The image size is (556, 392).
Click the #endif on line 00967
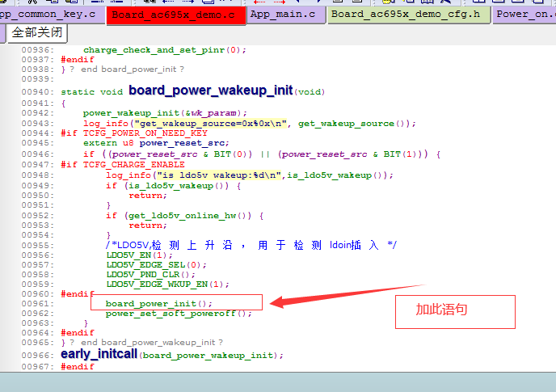click(78, 367)
